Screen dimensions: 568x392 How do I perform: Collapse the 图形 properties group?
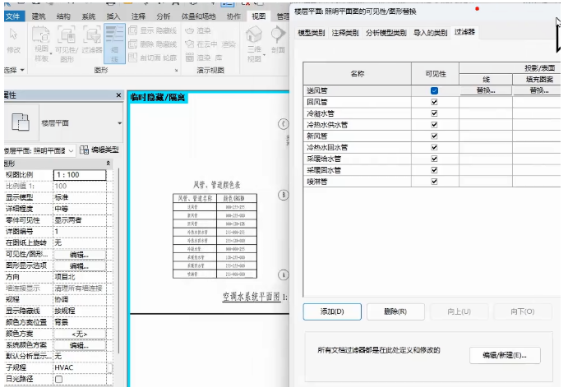pos(109,164)
